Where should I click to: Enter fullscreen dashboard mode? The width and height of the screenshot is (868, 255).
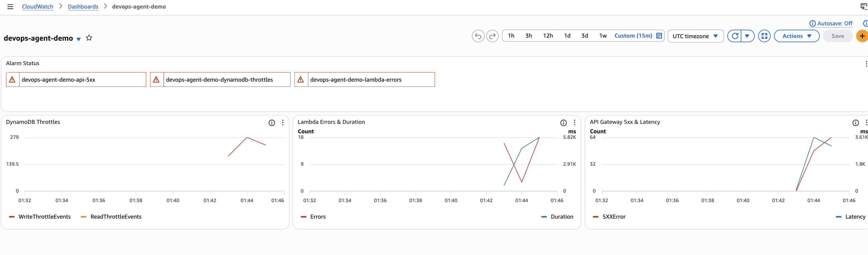[x=764, y=36]
